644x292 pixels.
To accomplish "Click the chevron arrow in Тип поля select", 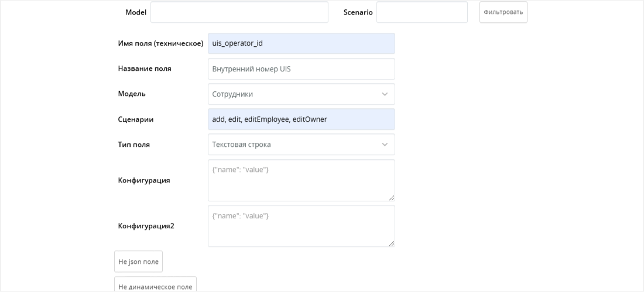I will tap(385, 145).
